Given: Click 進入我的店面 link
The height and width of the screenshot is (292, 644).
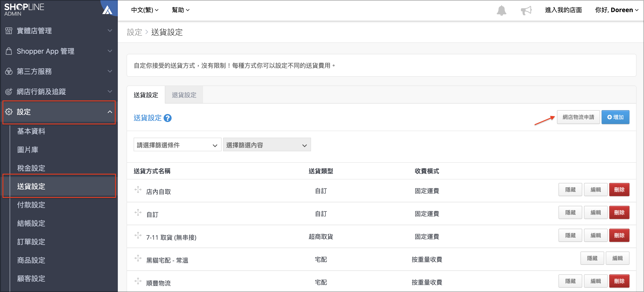Looking at the screenshot, I should [563, 10].
